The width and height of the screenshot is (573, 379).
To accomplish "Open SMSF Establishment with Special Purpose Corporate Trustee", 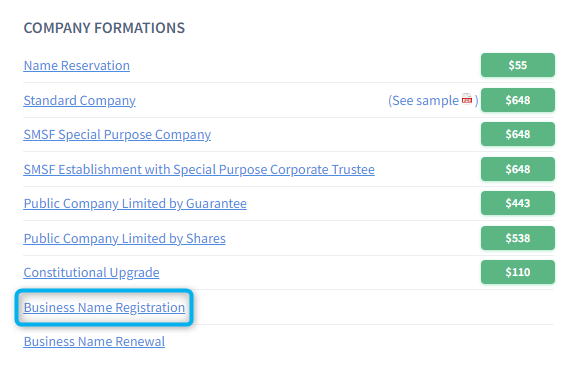I will [x=199, y=169].
